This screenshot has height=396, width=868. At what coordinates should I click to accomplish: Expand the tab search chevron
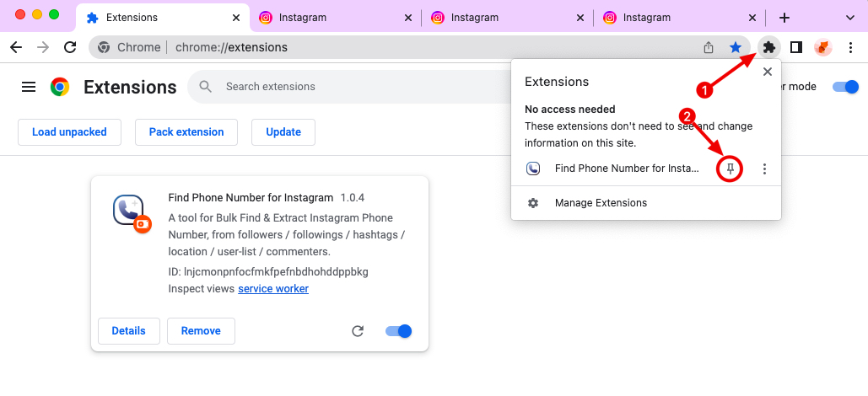[x=849, y=17]
